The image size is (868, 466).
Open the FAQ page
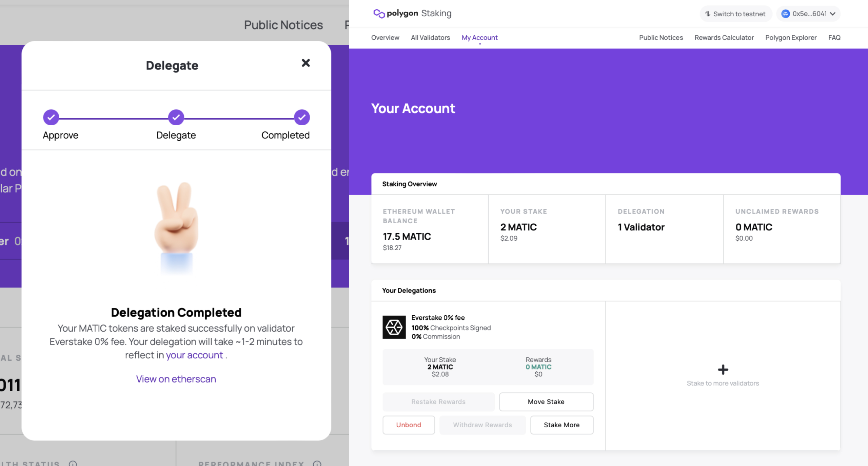tap(834, 37)
